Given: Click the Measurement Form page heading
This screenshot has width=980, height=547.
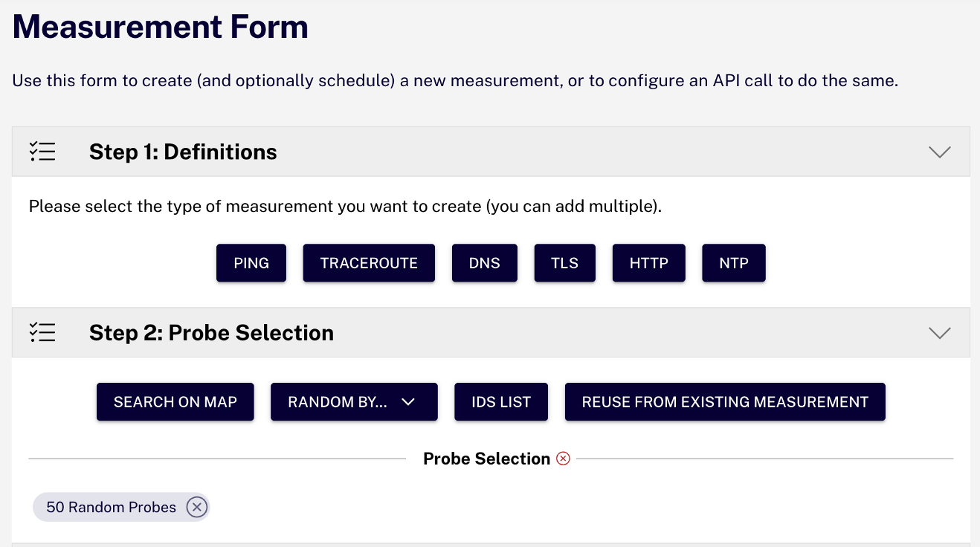Looking at the screenshot, I should click(161, 27).
